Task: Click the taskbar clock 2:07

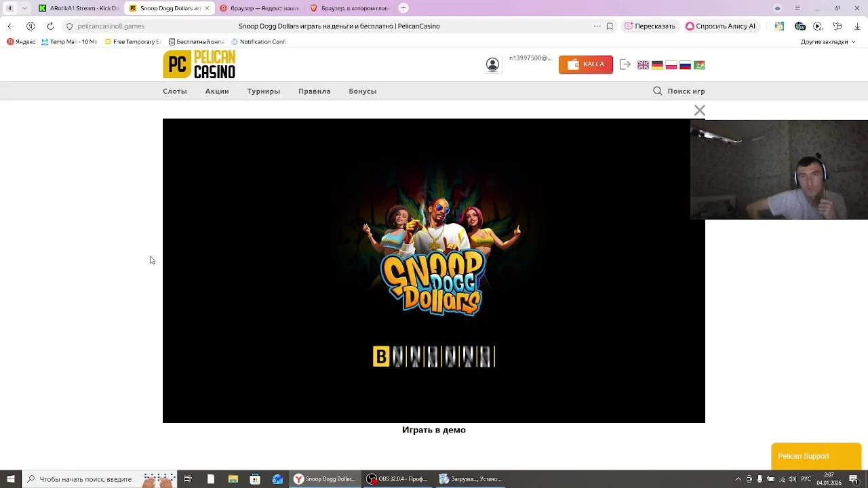Action: [829, 479]
